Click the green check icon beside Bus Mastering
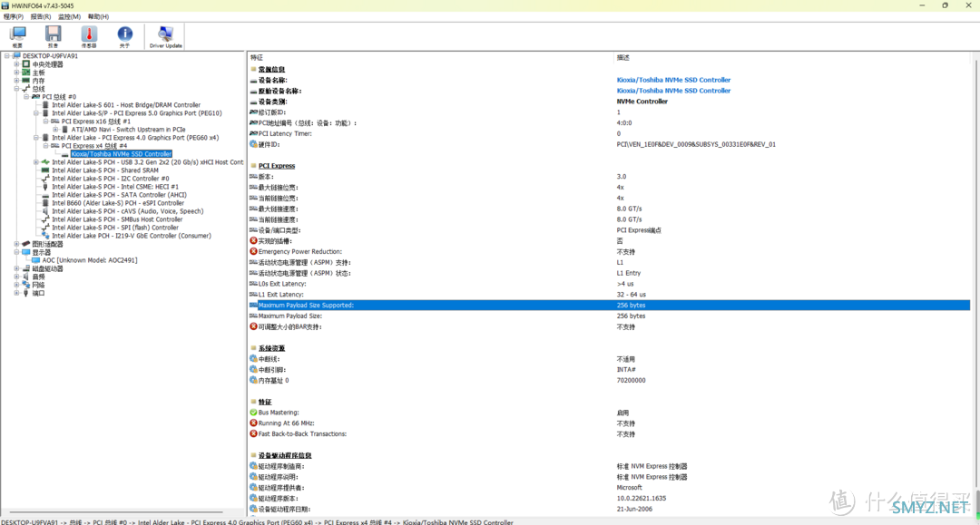 point(253,412)
